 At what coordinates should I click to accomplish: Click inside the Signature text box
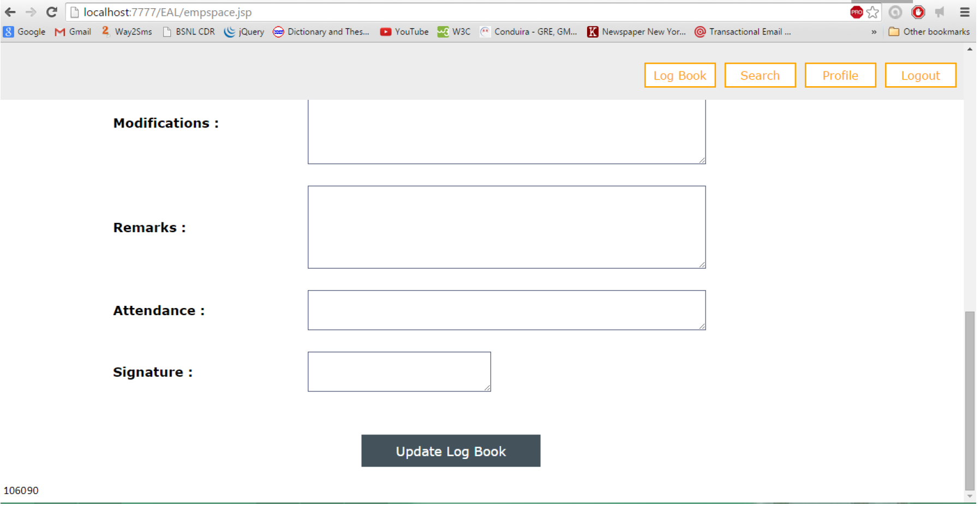pyautogui.click(x=399, y=371)
